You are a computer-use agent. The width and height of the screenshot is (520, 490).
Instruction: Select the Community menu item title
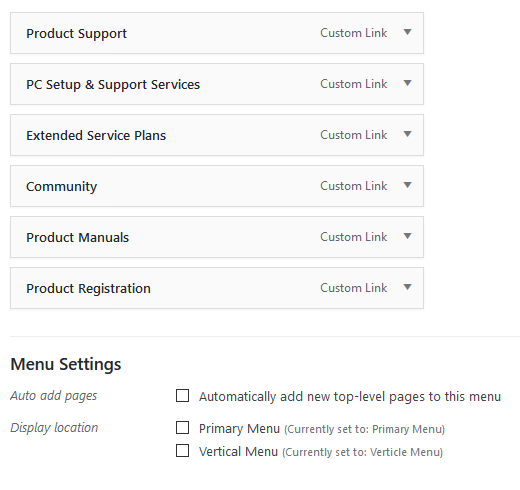[x=62, y=187]
